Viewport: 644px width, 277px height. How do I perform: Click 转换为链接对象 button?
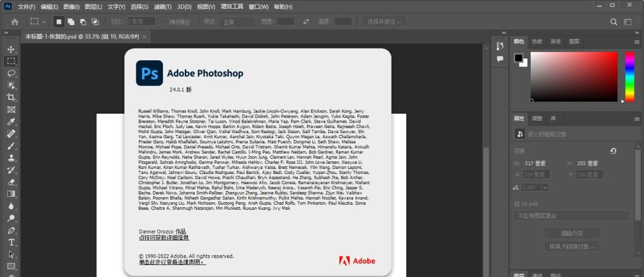point(572,247)
